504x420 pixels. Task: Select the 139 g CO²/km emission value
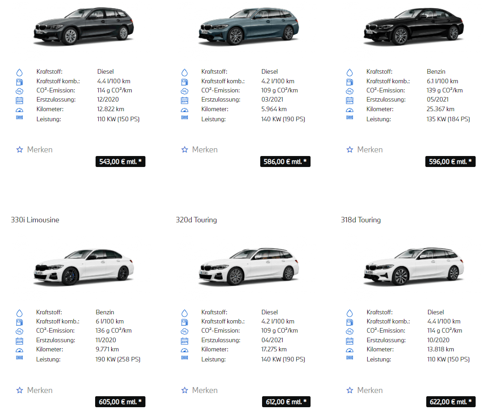445,91
